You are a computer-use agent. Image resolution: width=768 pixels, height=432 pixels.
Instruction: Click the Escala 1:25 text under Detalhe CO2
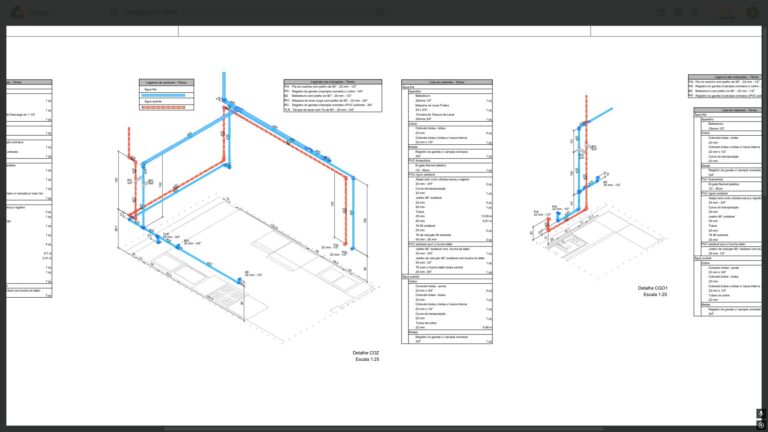(x=366, y=359)
